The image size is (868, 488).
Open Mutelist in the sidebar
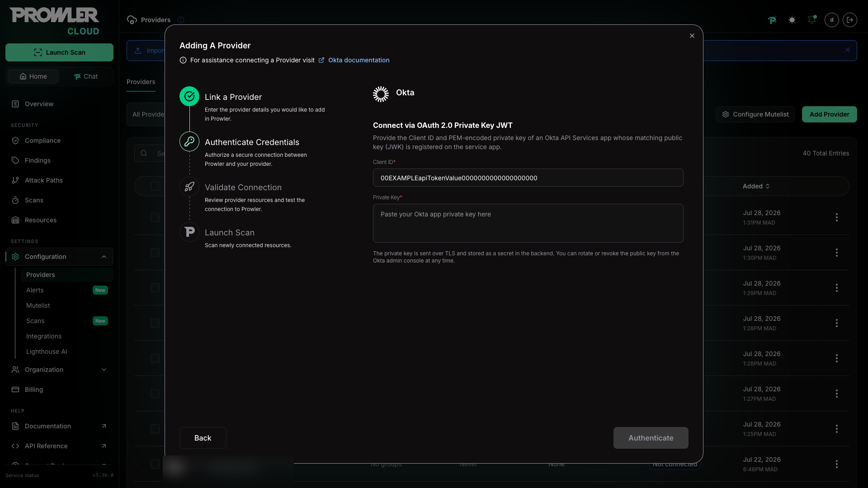click(x=67, y=305)
